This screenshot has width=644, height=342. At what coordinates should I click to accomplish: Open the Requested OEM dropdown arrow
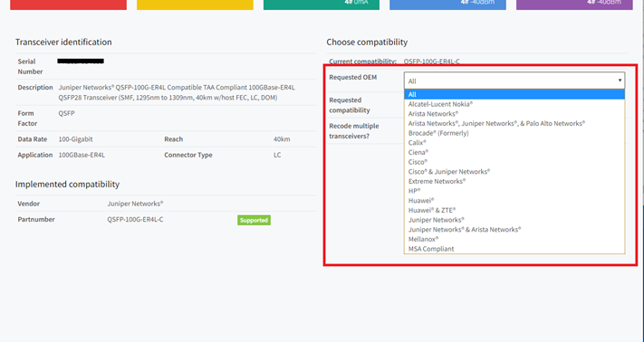[620, 81]
